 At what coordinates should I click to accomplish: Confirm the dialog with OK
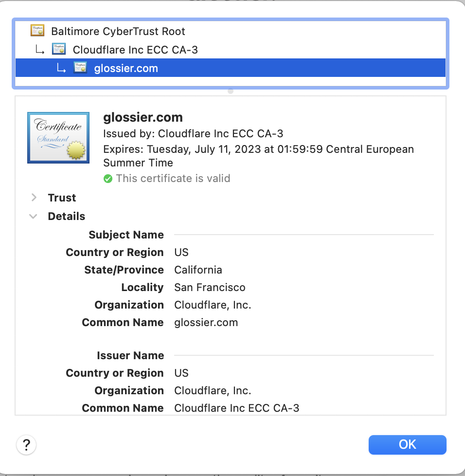point(408,445)
